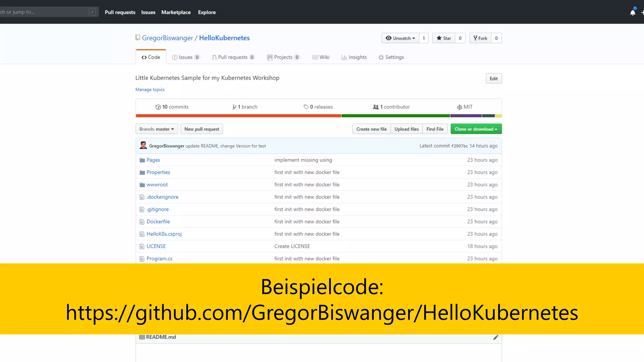Click the orange segment of the language bar
644x362 pixels.
point(238,116)
